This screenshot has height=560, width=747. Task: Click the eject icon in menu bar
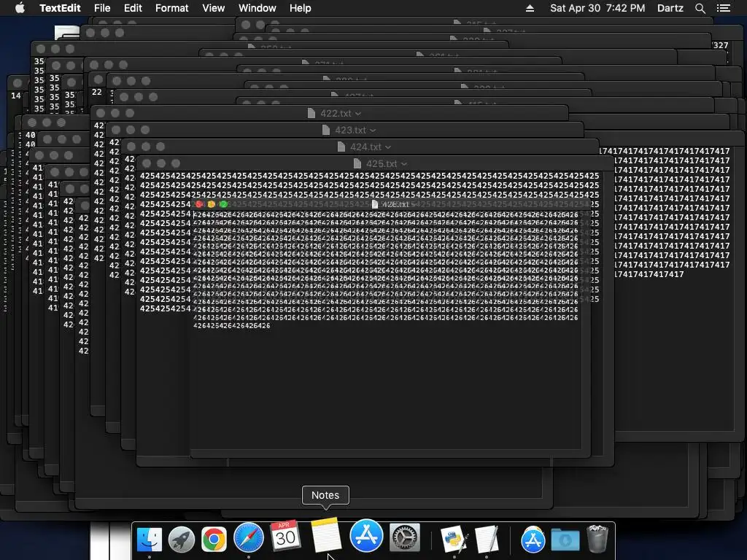[530, 8]
